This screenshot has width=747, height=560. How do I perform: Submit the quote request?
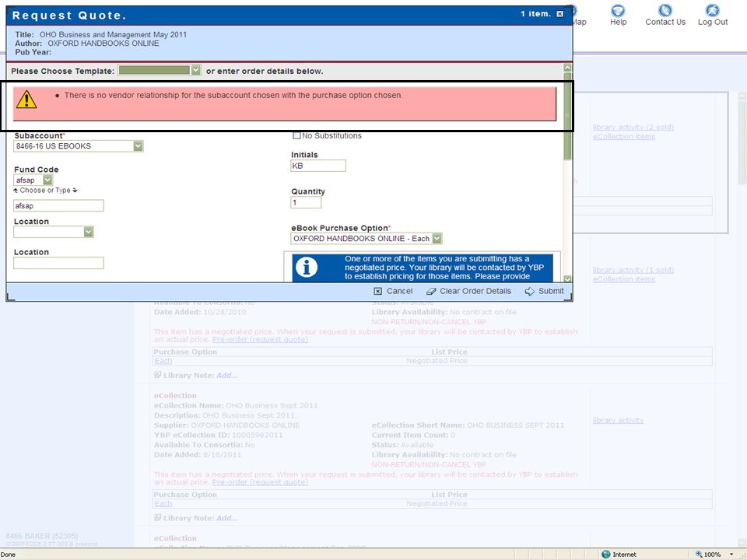pos(545,291)
